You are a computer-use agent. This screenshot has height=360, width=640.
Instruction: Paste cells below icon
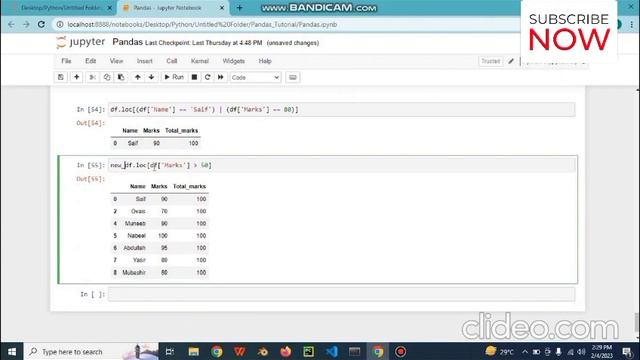(121, 77)
